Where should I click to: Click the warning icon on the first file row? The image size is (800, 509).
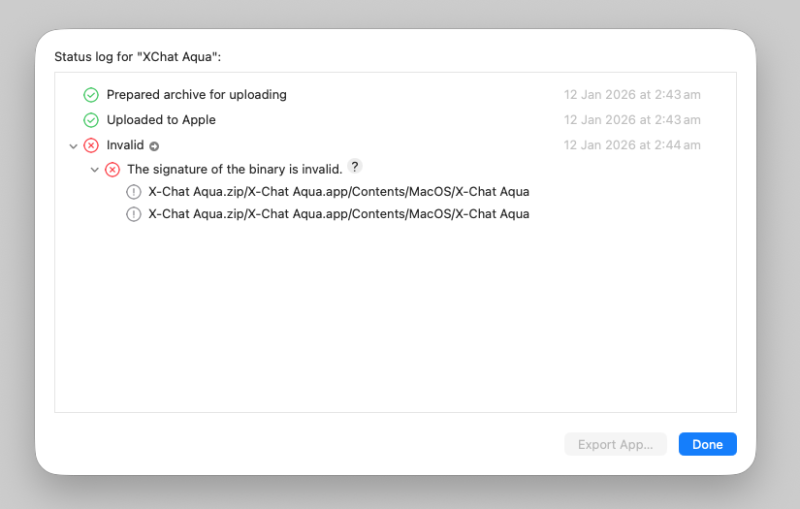[x=134, y=192]
